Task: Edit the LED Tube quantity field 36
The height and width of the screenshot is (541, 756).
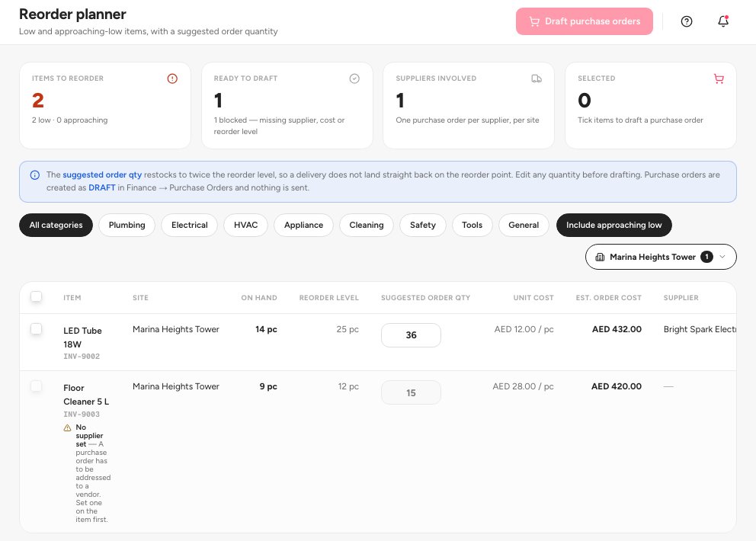Action: coord(411,335)
